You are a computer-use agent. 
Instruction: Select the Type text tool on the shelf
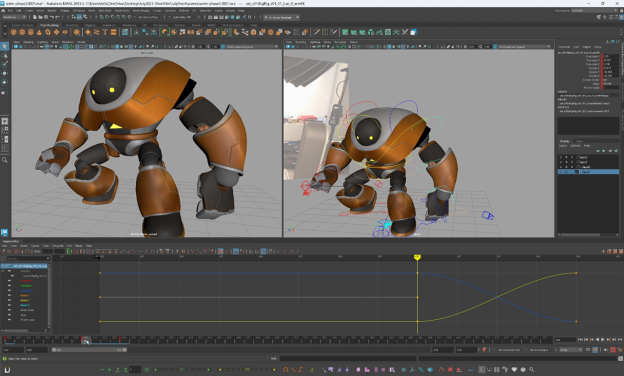click(x=105, y=32)
